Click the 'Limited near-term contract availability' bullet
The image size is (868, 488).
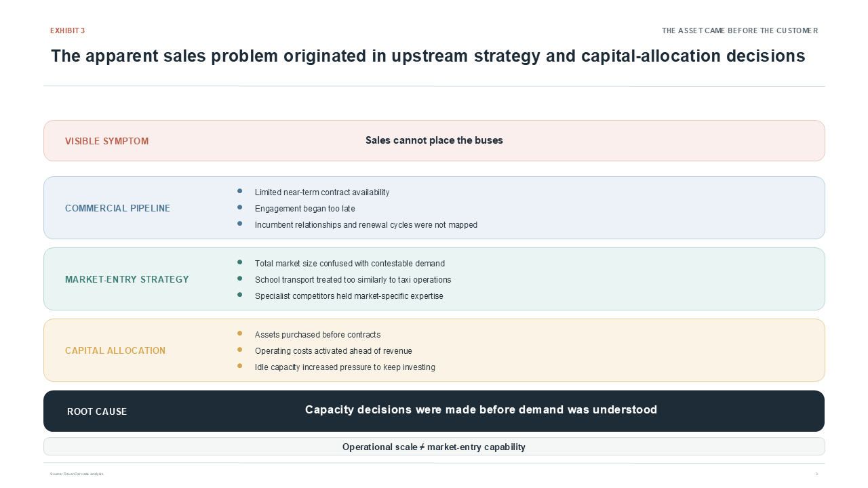pyautogui.click(x=322, y=192)
